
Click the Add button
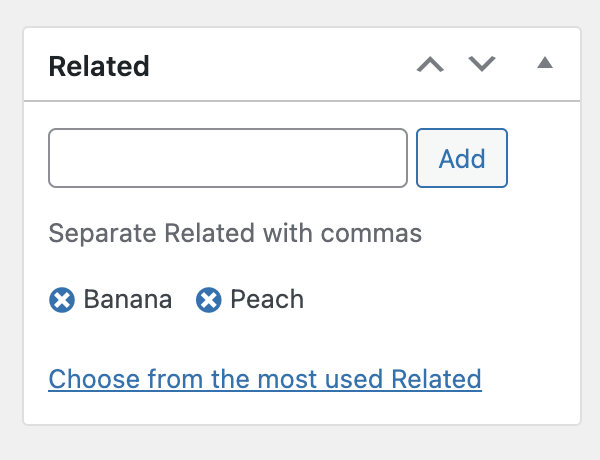tap(462, 158)
